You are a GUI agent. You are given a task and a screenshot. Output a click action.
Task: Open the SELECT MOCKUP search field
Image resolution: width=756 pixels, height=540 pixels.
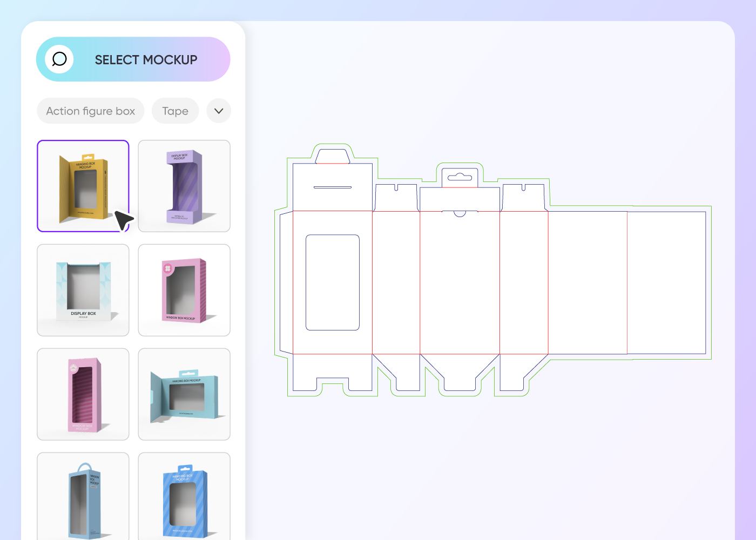click(146, 59)
